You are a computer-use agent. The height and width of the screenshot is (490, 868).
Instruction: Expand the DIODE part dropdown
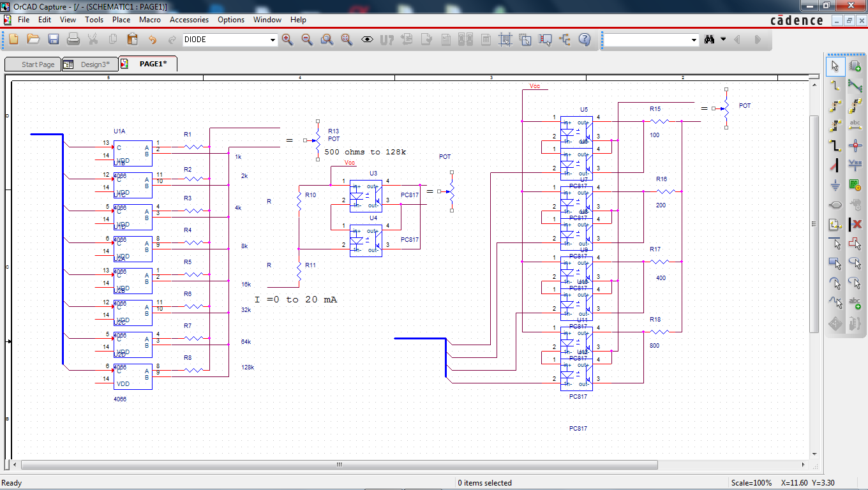tap(273, 40)
